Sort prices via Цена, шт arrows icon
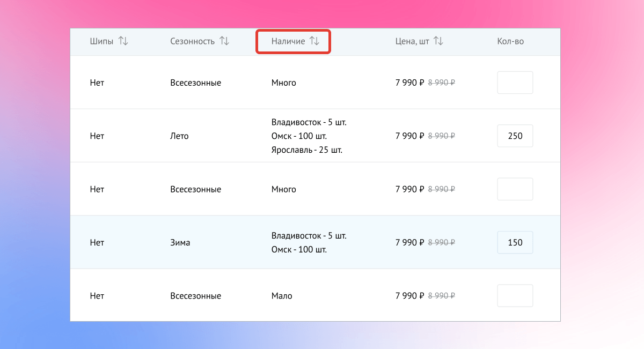This screenshot has height=349, width=644. (x=438, y=41)
